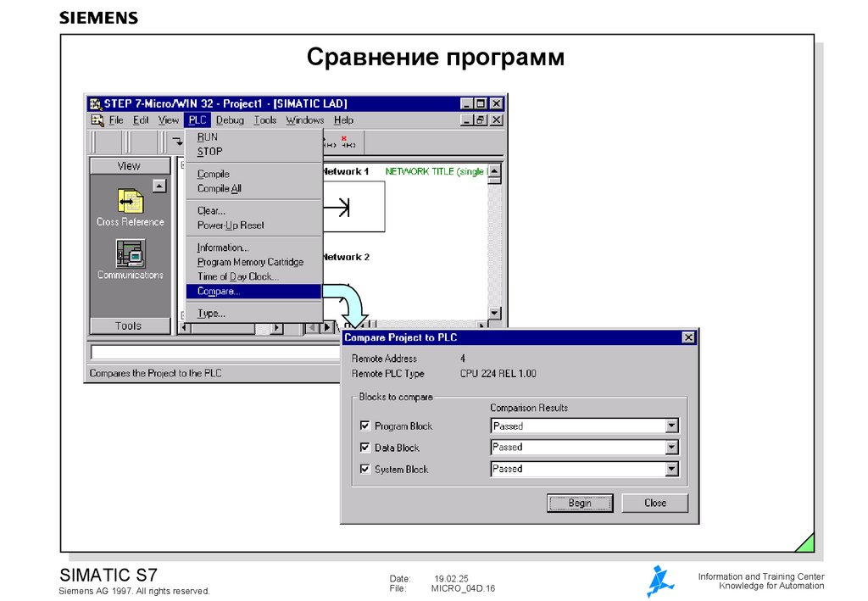The image size is (868, 601).
Task: Click the CPU 224 REL 1.00 value
Action: click(498, 374)
